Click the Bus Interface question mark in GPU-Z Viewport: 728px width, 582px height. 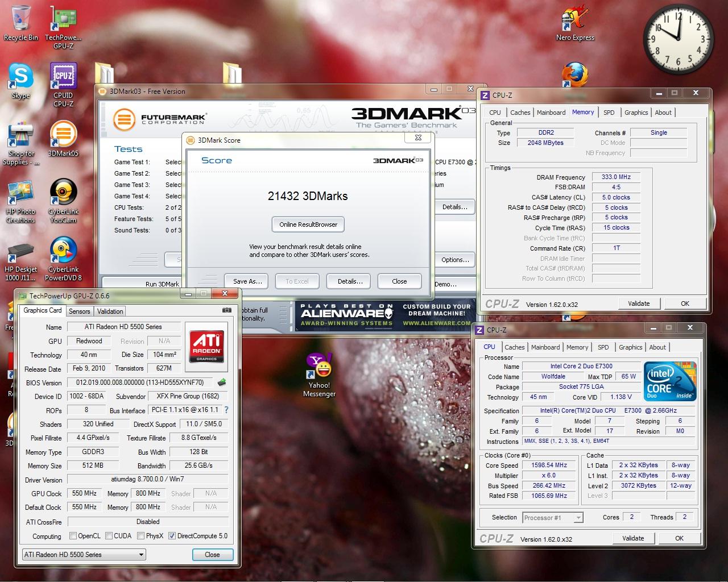click(226, 410)
